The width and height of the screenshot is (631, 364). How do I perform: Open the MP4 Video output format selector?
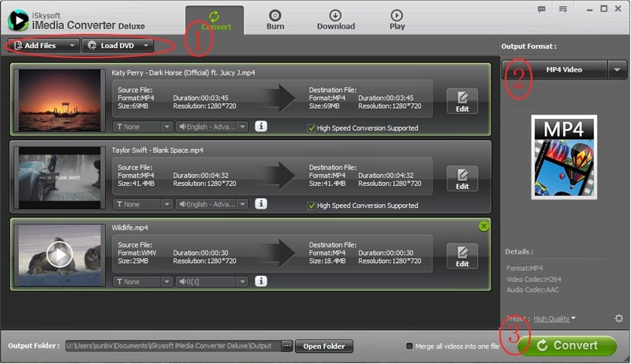pyautogui.click(x=555, y=69)
